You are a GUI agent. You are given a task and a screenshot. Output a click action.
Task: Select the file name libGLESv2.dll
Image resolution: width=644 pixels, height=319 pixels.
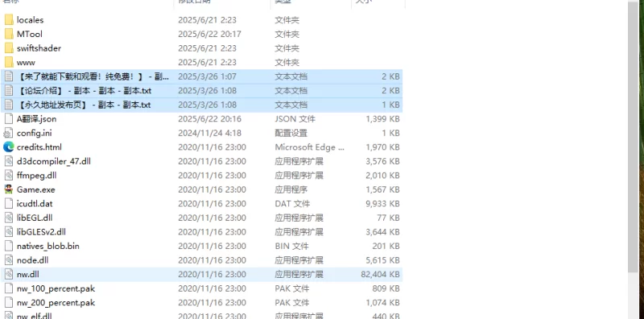[41, 232]
